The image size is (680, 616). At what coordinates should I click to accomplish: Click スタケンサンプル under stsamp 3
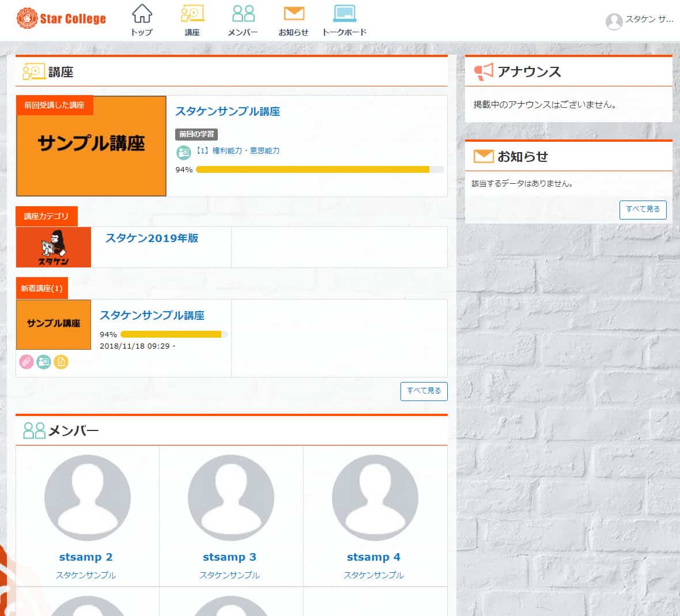coord(229,575)
